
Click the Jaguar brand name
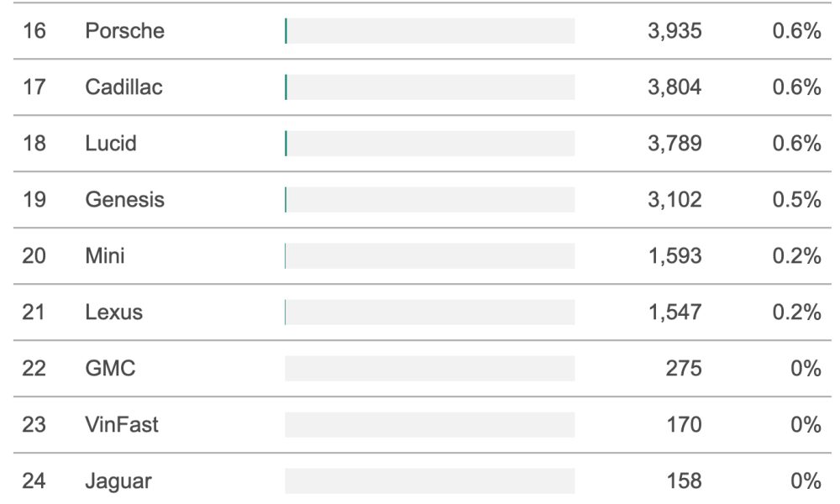tap(118, 481)
